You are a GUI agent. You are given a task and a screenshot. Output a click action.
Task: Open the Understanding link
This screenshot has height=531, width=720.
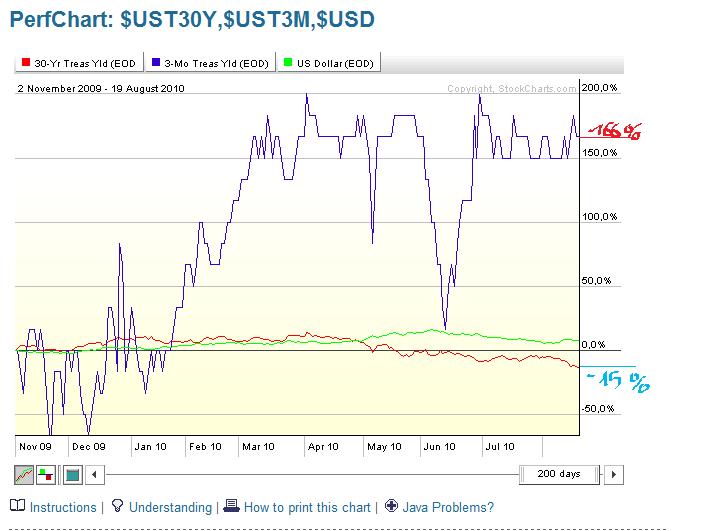point(169,508)
